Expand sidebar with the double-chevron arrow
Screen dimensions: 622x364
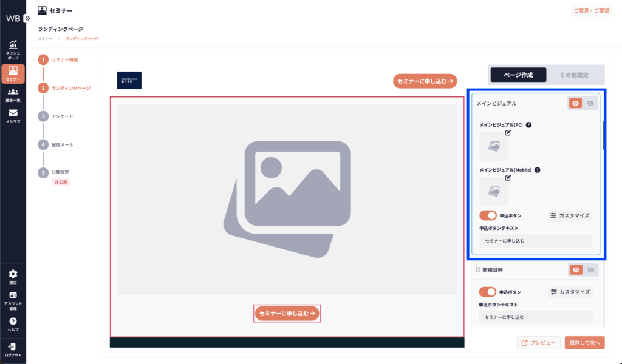tap(27, 18)
